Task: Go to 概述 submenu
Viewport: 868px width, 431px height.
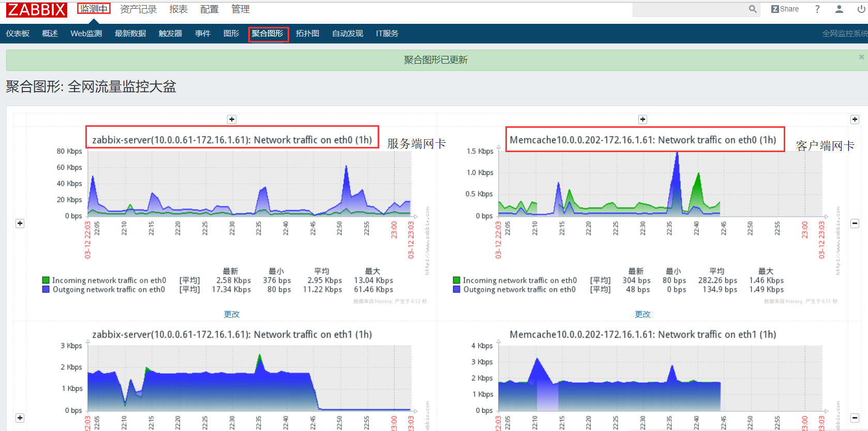Action: click(x=50, y=34)
